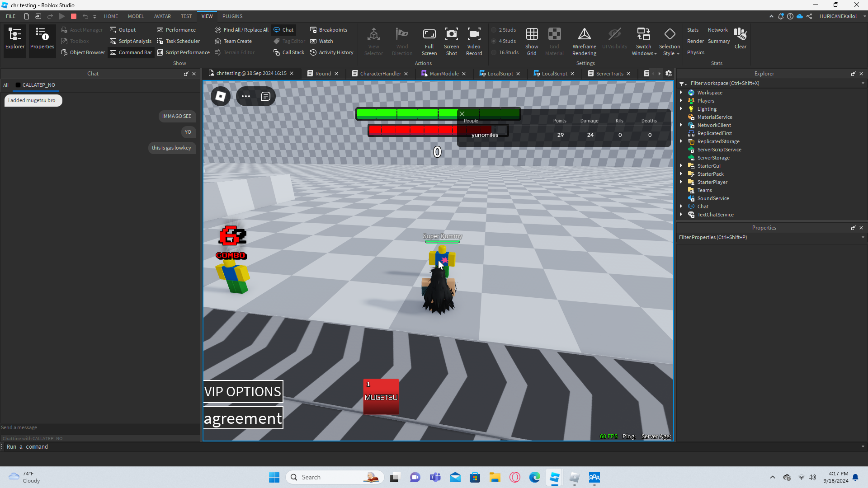Switch to the CharacterHandler script tab
Screen dimensions: 868x488
tap(380, 74)
